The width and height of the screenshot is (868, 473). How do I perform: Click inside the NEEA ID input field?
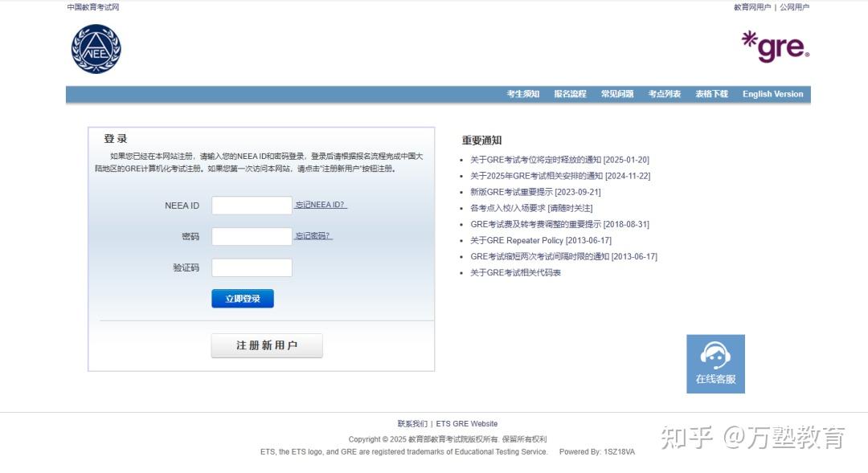(251, 205)
